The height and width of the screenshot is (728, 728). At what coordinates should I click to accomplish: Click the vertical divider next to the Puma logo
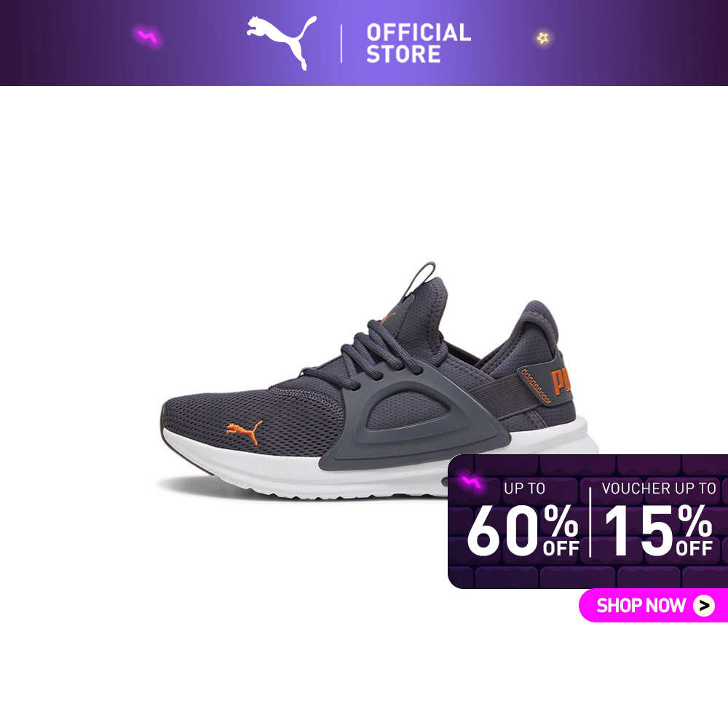pos(341,44)
